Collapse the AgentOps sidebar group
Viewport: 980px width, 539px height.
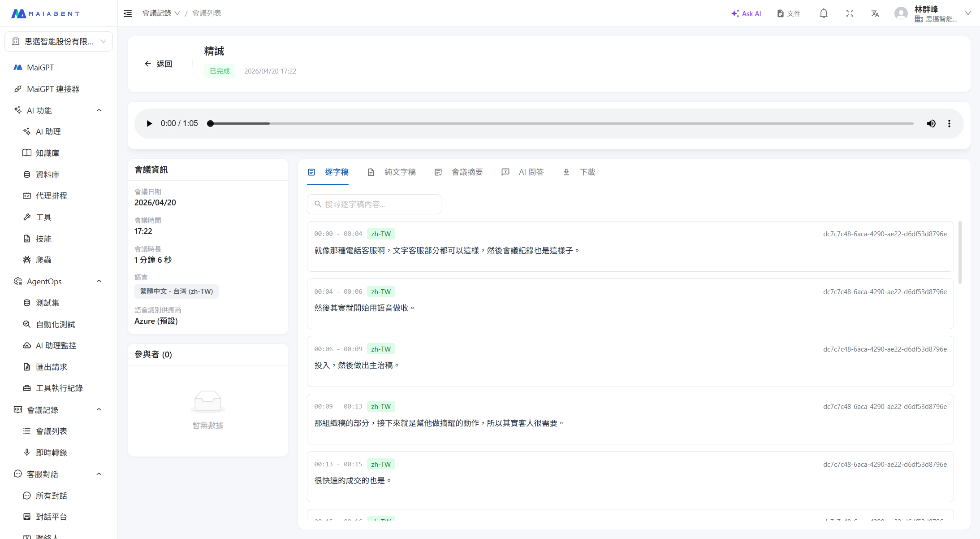click(x=99, y=281)
